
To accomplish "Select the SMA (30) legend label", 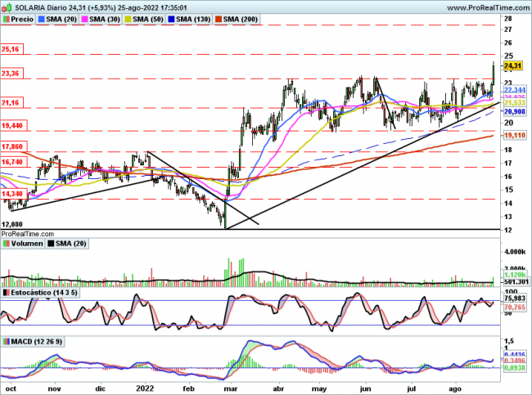I will click(x=108, y=18).
